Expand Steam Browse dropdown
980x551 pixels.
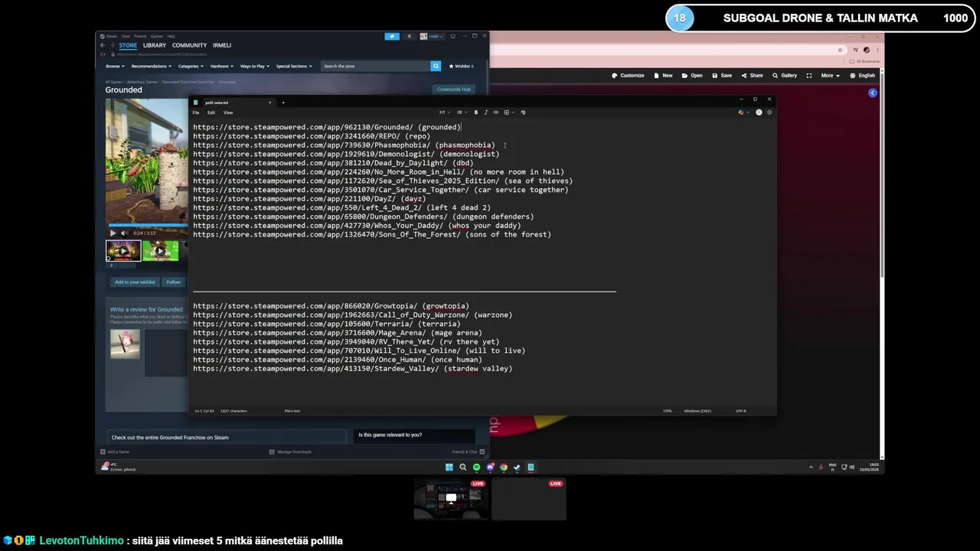[x=114, y=66]
